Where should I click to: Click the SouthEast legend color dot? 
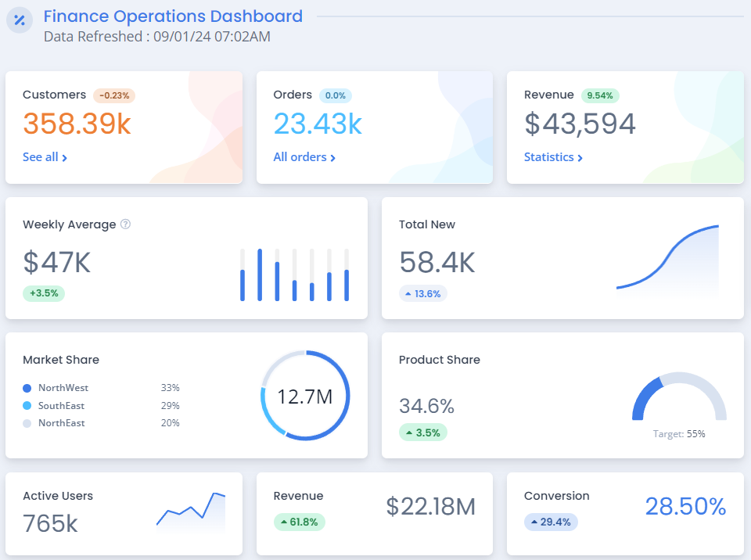(x=27, y=406)
